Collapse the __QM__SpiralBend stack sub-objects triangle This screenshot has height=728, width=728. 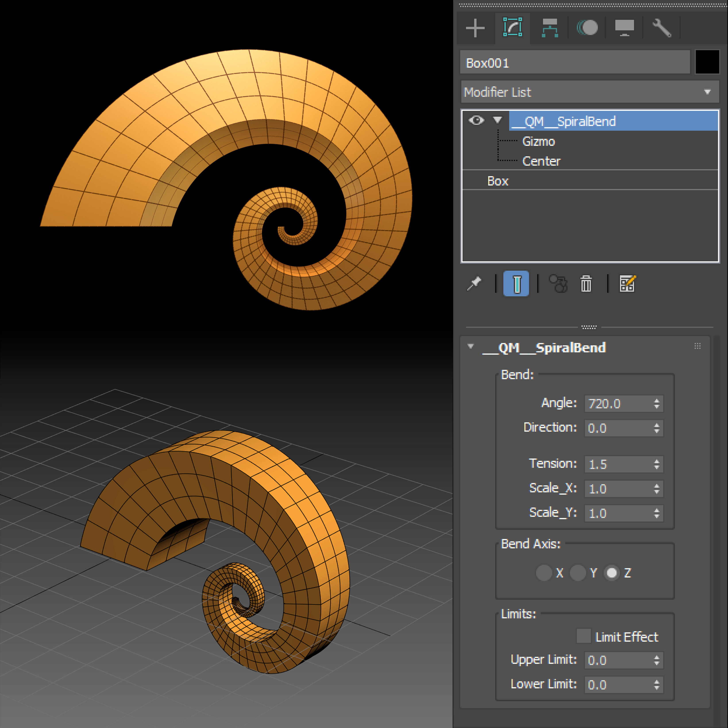[x=497, y=120]
